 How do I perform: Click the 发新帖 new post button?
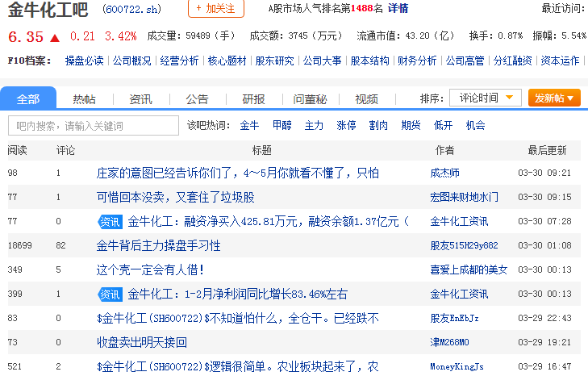tap(554, 98)
